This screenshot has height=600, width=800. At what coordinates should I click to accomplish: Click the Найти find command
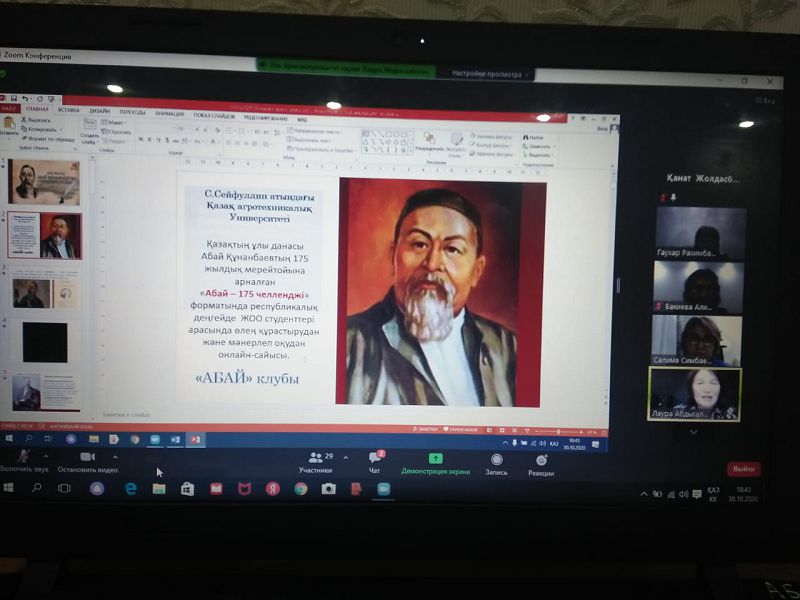click(533, 138)
